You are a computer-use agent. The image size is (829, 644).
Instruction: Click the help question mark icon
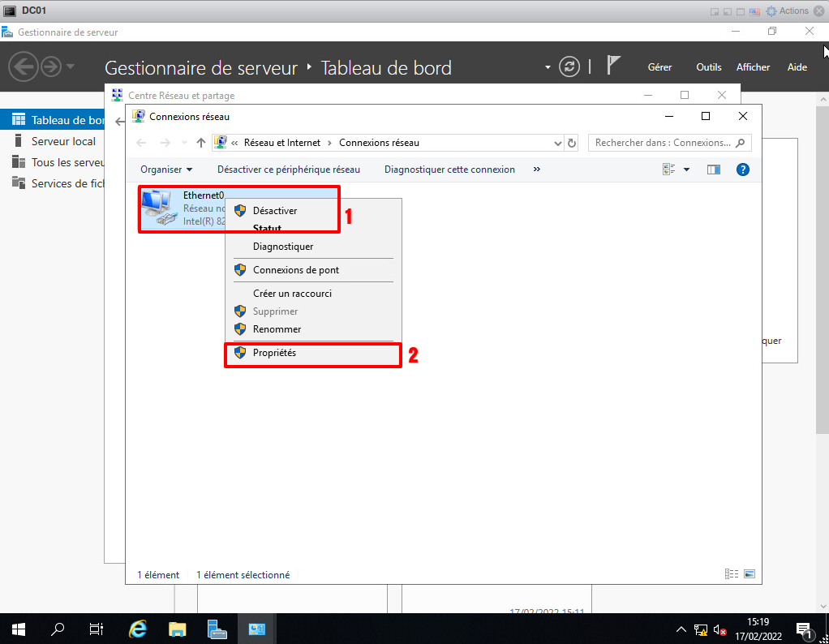742,170
